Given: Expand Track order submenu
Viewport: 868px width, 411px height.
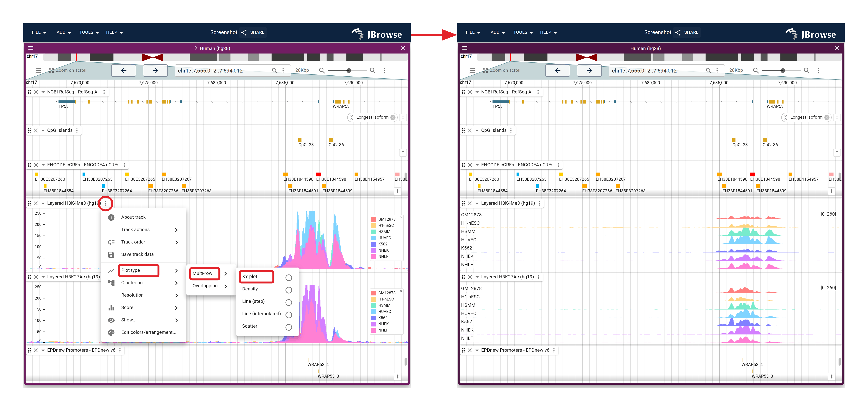Looking at the screenshot, I should click(x=144, y=242).
